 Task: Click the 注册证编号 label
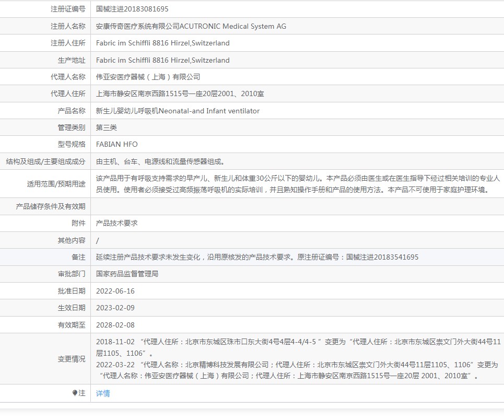[68, 9]
